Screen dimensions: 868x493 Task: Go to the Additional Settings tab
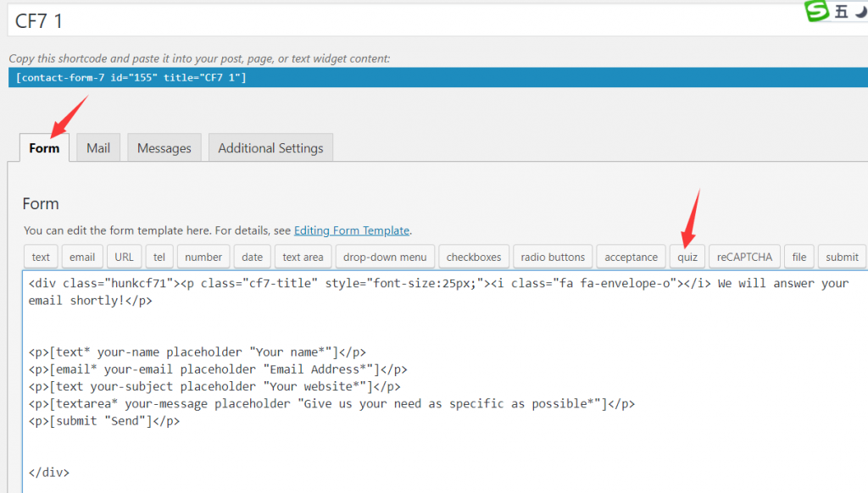point(270,147)
